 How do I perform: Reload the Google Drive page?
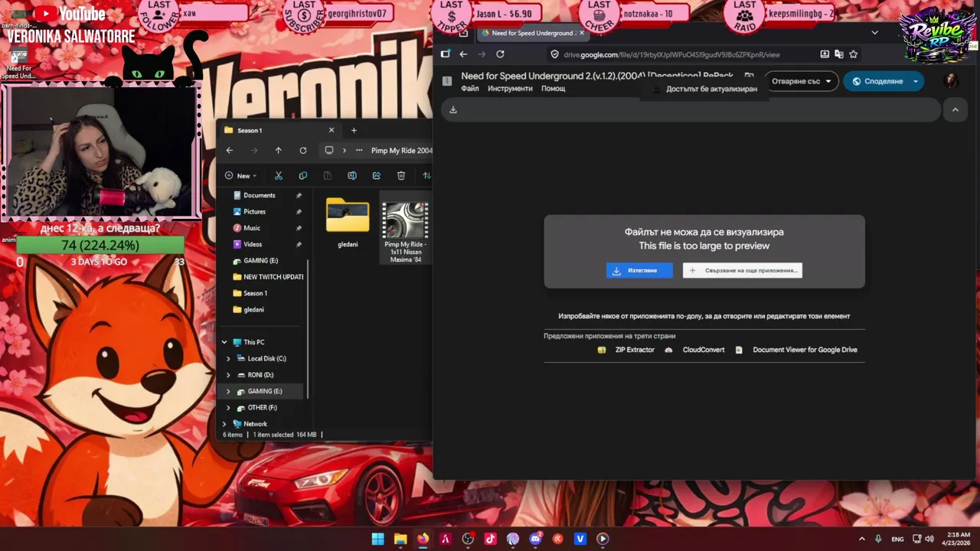(500, 54)
